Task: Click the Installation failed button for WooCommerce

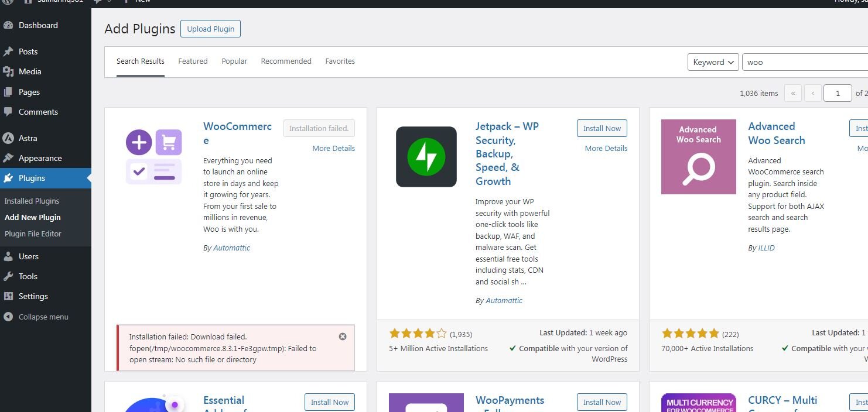Action: 319,128
